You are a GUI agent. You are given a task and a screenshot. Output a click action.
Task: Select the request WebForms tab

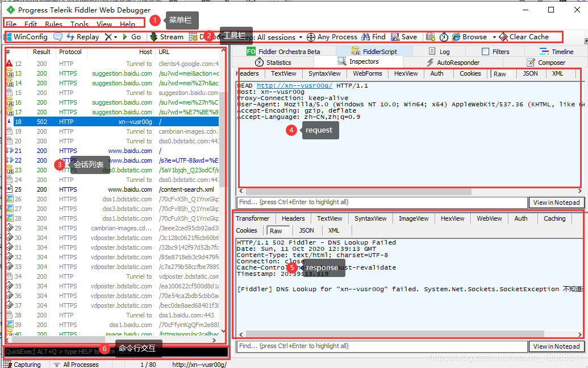pos(368,73)
